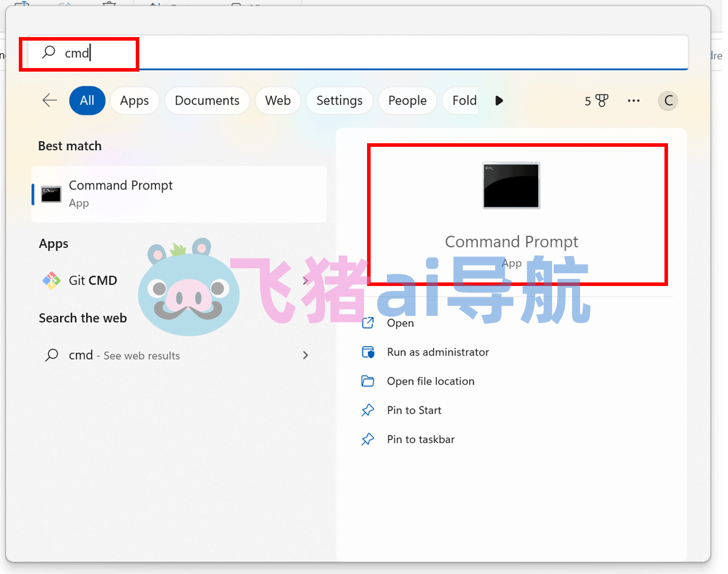This screenshot has height=574, width=728.
Task: Click the back arrow in search
Action: pos(49,101)
